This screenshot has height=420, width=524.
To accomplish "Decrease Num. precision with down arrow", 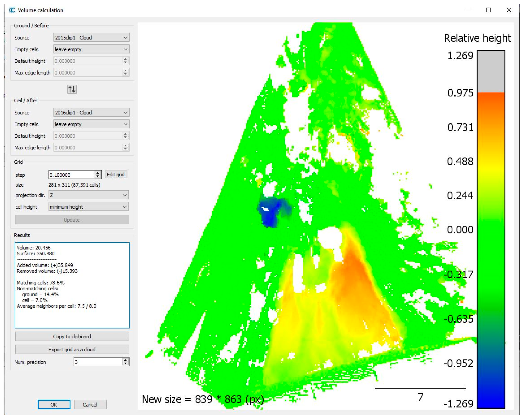I will [x=125, y=363].
